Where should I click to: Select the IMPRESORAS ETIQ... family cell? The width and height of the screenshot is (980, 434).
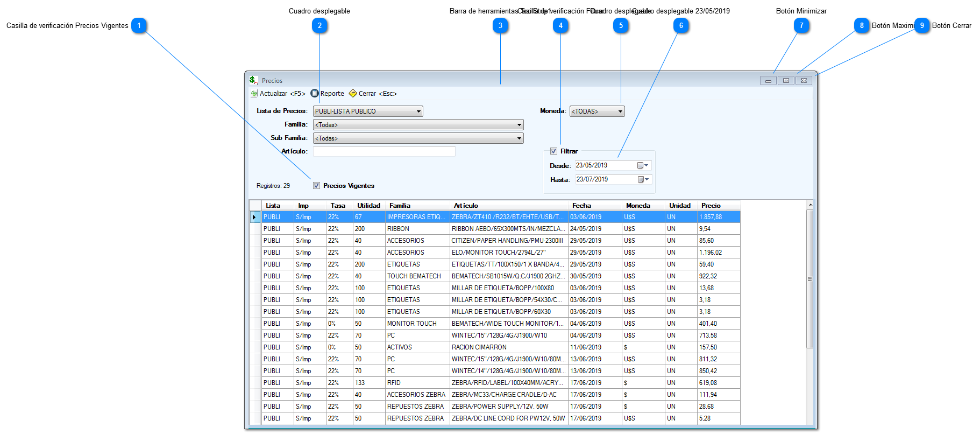[417, 217]
